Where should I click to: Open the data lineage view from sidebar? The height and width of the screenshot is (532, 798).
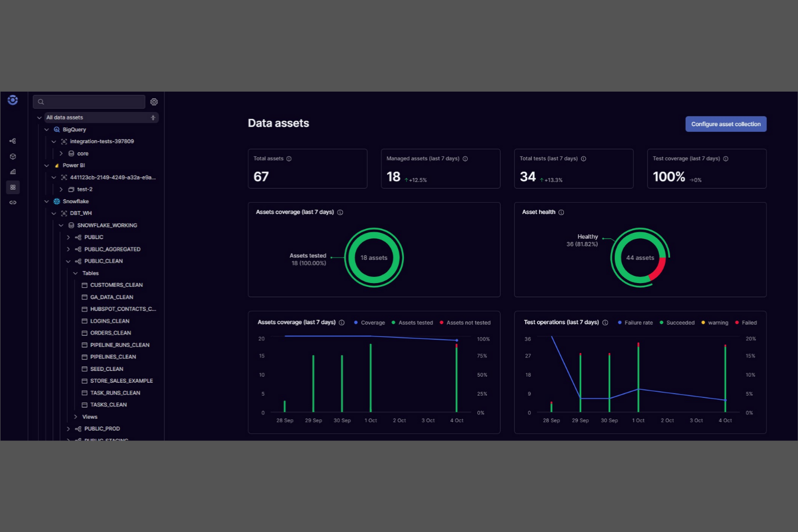pyautogui.click(x=12, y=141)
